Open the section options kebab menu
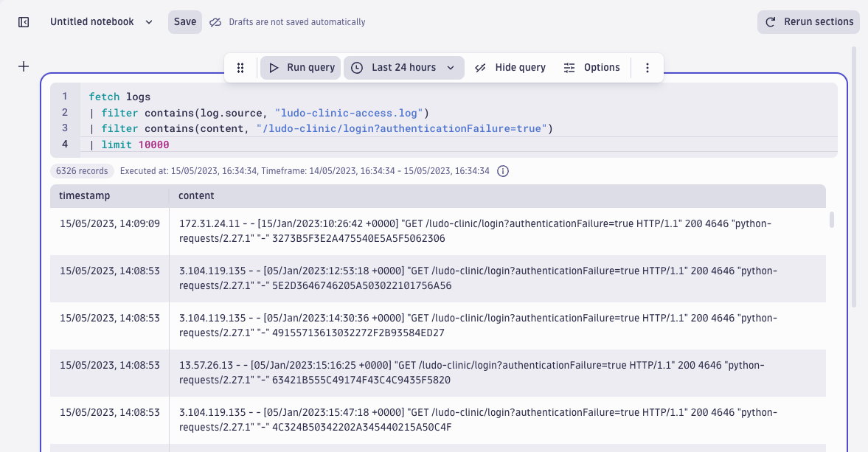 [647, 67]
